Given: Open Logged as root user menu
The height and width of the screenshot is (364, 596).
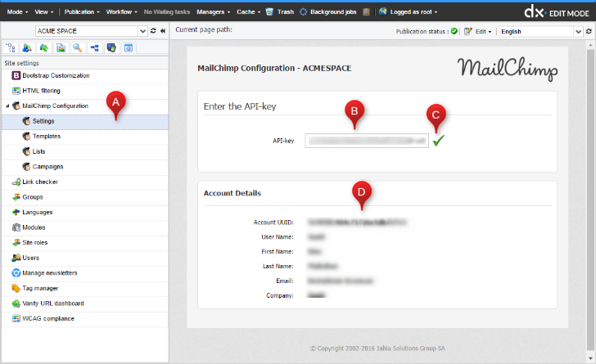Looking at the screenshot, I should (412, 12).
